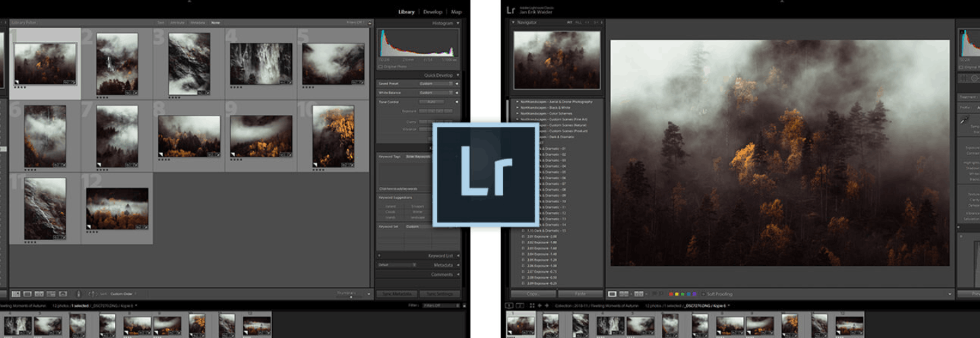This screenshot has height=338, width=980.
Task: Apply green color label in Develop toolbar
Action: [683, 294]
